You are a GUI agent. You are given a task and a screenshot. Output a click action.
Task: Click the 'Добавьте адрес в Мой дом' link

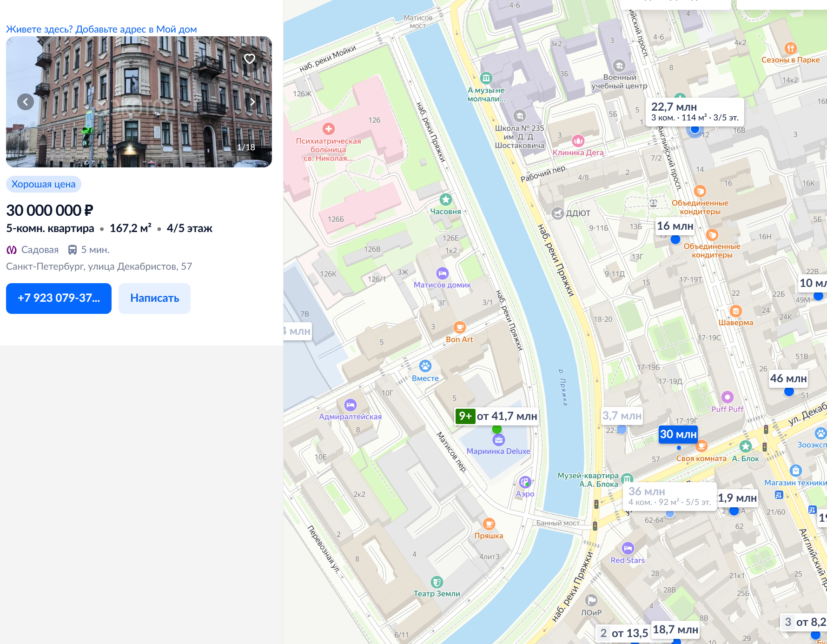point(136,29)
